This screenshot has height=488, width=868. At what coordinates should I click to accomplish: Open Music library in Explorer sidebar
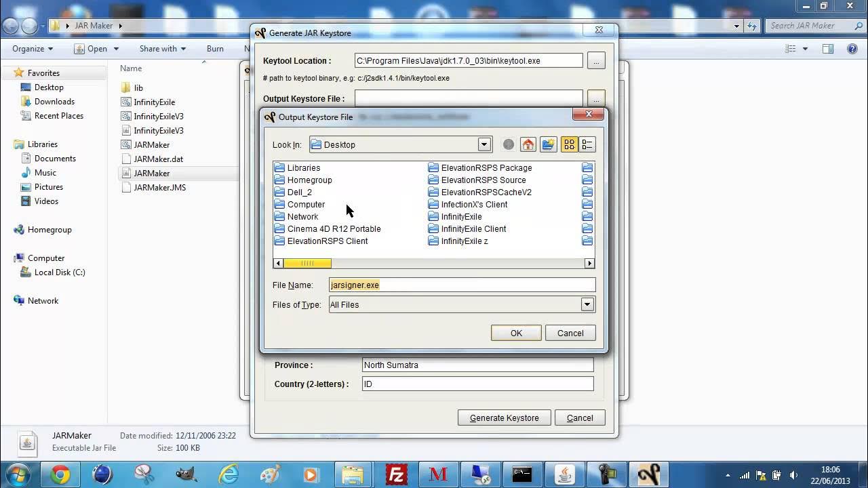[x=45, y=173]
